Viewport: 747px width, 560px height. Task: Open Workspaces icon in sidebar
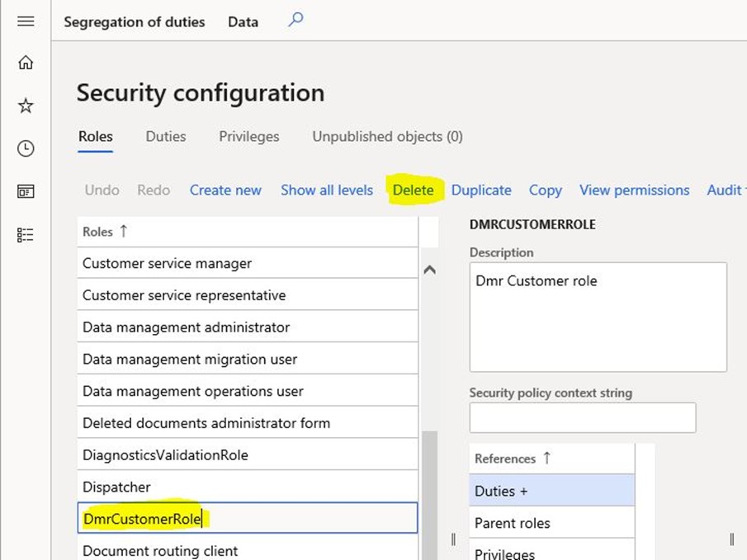coord(26,191)
